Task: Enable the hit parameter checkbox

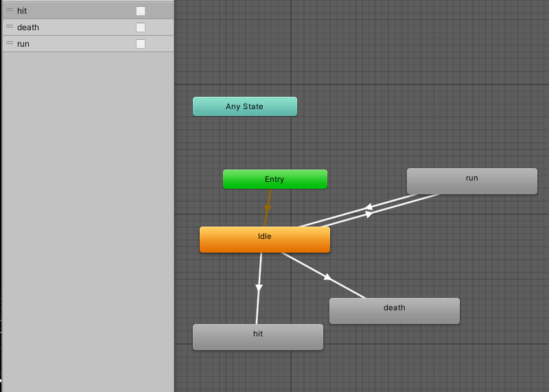Action: point(141,11)
